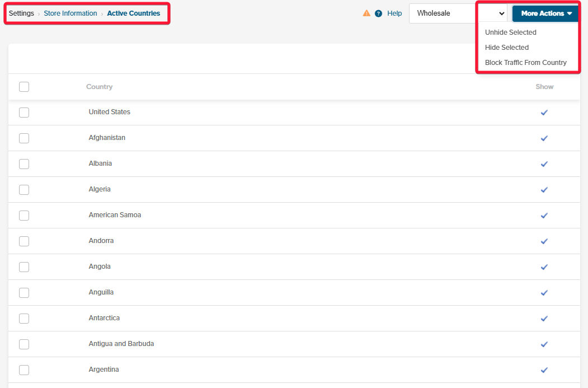Check the Antarctica row checkbox

point(24,318)
